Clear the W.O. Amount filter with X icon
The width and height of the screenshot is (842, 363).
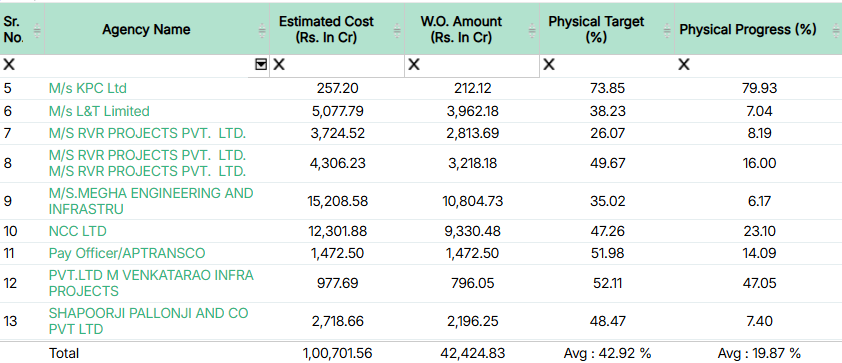[413, 65]
